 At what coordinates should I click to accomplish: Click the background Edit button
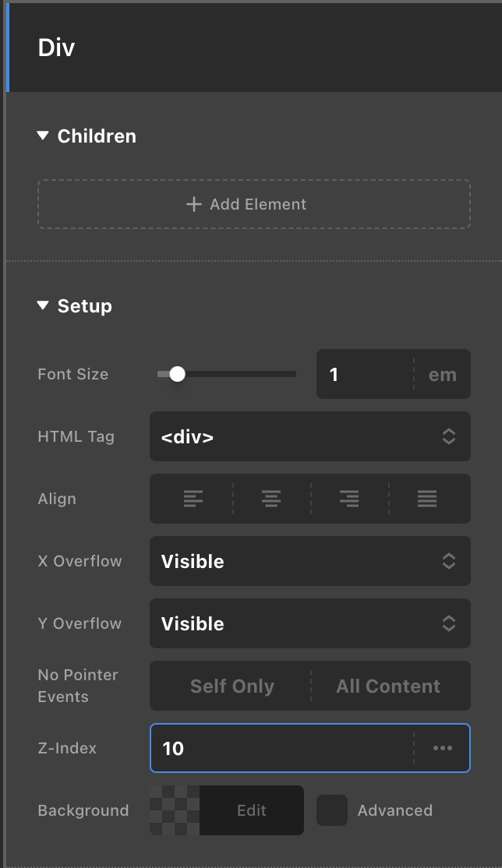coord(251,810)
